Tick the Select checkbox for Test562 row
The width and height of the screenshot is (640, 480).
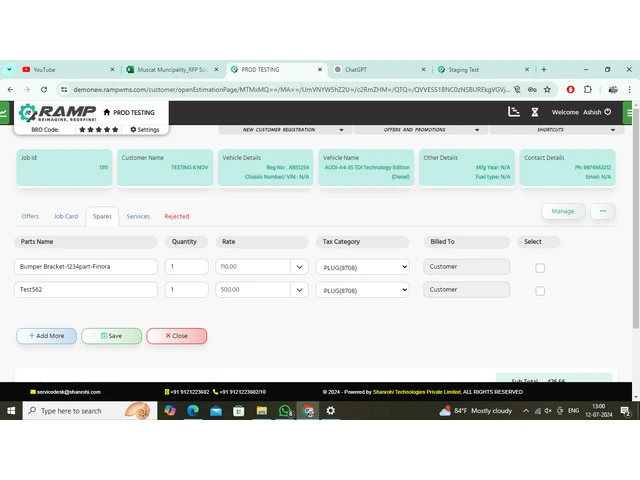coord(540,291)
